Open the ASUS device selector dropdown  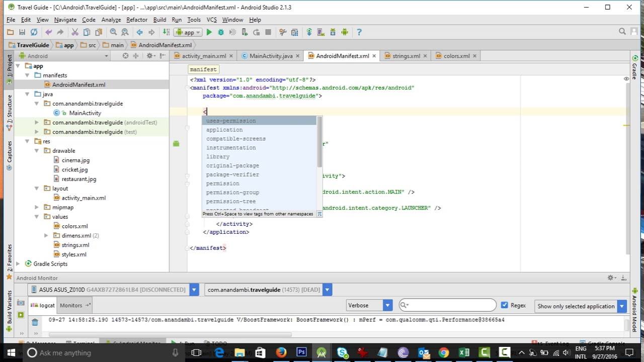[194, 290]
